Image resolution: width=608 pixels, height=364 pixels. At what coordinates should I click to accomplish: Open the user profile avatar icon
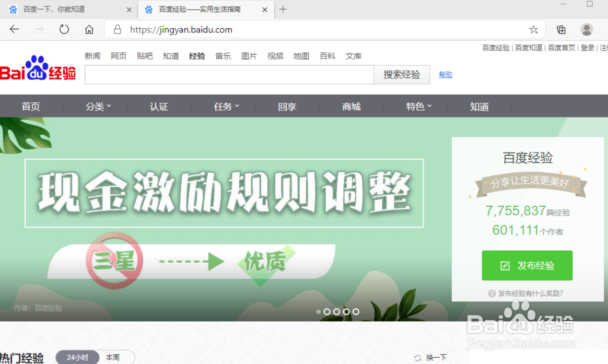click(x=587, y=29)
